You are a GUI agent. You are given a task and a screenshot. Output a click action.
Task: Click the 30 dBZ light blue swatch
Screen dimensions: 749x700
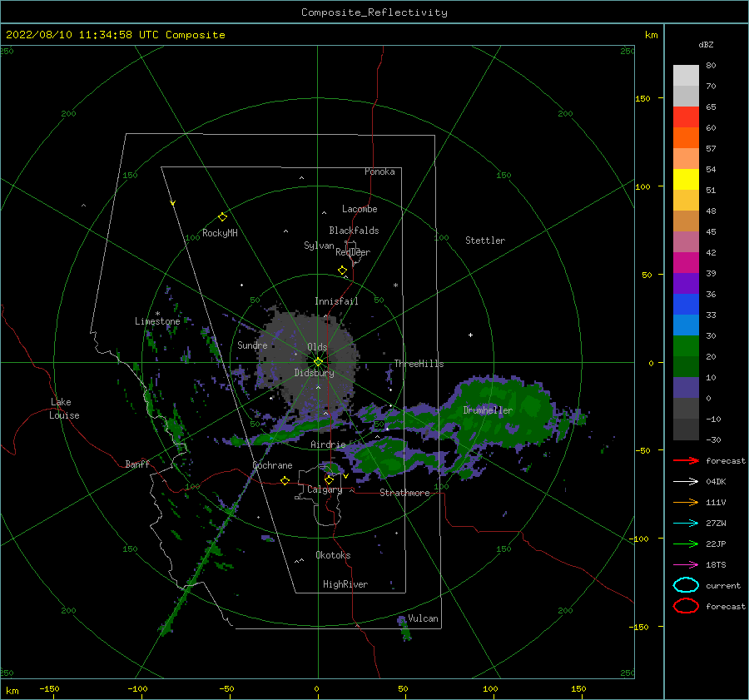686,325
